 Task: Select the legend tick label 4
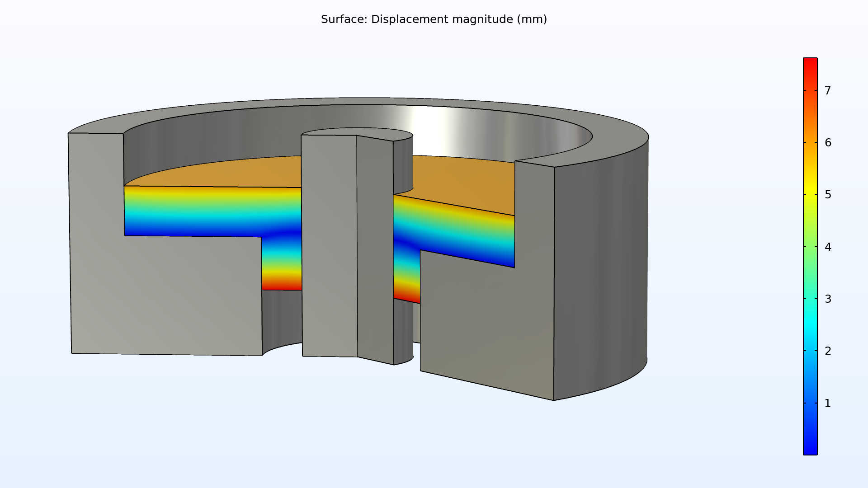(827, 247)
